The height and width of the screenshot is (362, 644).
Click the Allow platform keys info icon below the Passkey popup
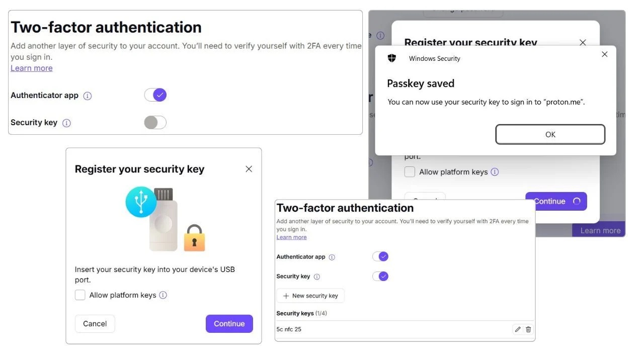495,172
